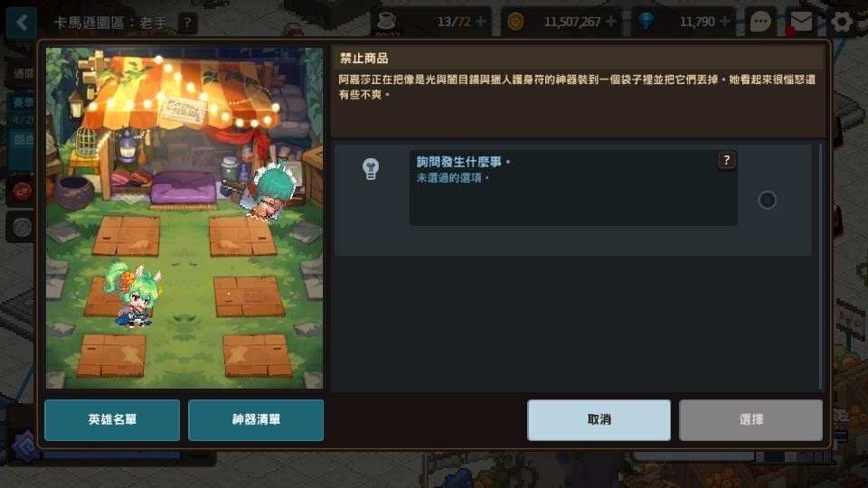Confirm with the 選擇 button
The height and width of the screenshot is (488, 868).
click(750, 420)
